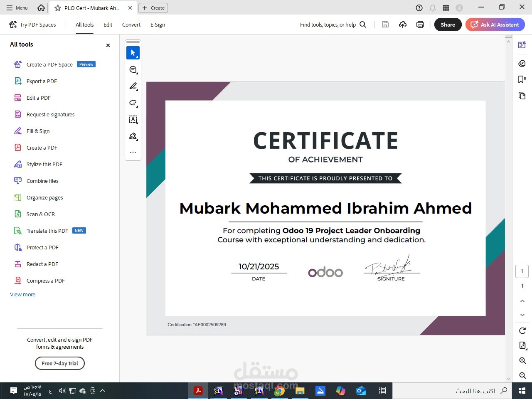Show the Page thumbnails panel
Screen dimensions: 532x399
coord(522,96)
